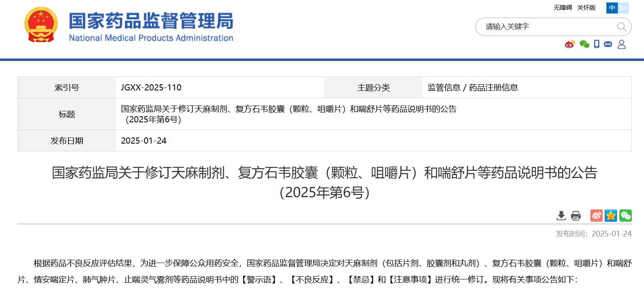The width and height of the screenshot is (644, 288).
Task: Open the user account profile icon
Action: click(621, 44)
